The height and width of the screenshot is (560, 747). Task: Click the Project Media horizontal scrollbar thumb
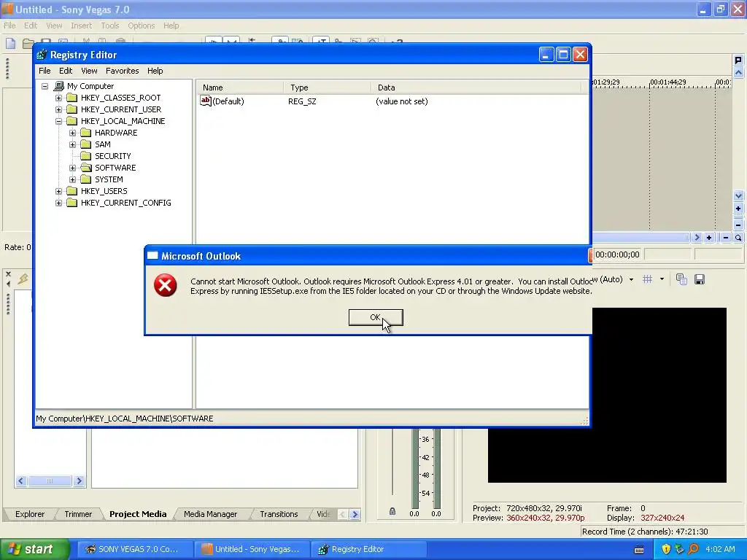50,481
